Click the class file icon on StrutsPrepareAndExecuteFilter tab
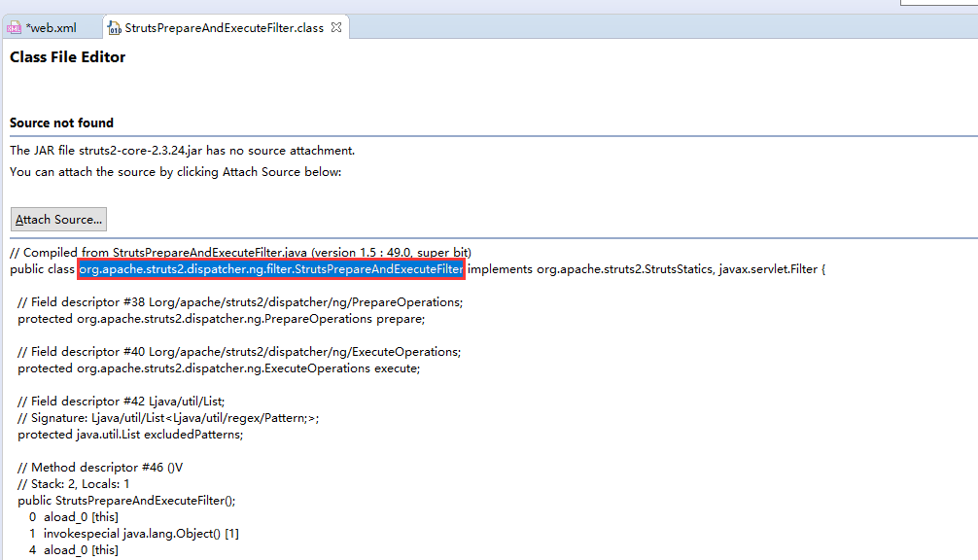The width and height of the screenshot is (978, 560). [114, 28]
